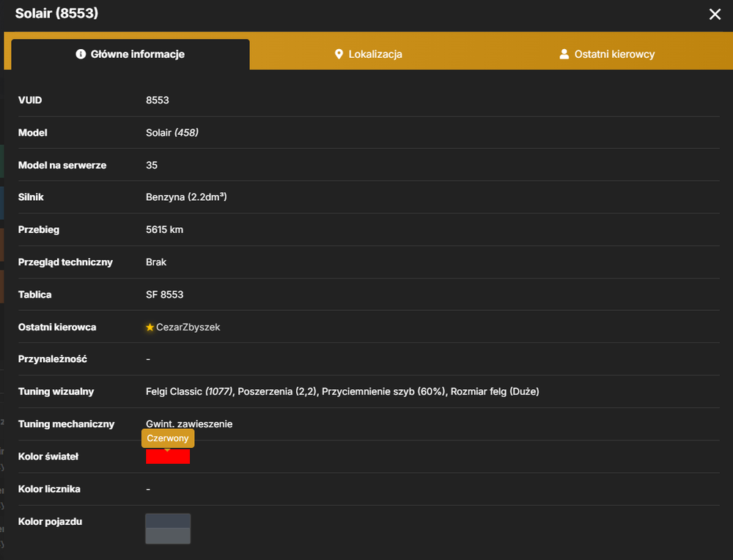
Task: Select the Gwint. zawieszenie tuning value
Action: pos(189,424)
